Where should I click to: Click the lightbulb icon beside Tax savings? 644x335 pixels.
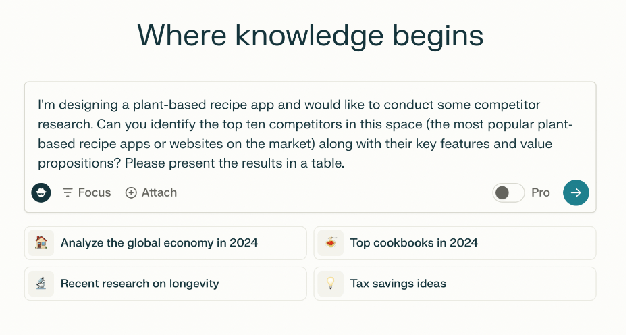point(331,284)
